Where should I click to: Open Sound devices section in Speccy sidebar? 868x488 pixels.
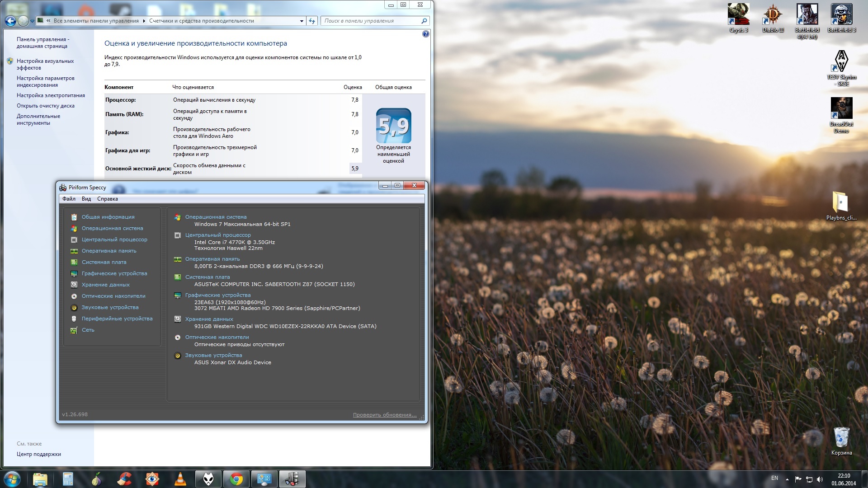click(x=110, y=307)
